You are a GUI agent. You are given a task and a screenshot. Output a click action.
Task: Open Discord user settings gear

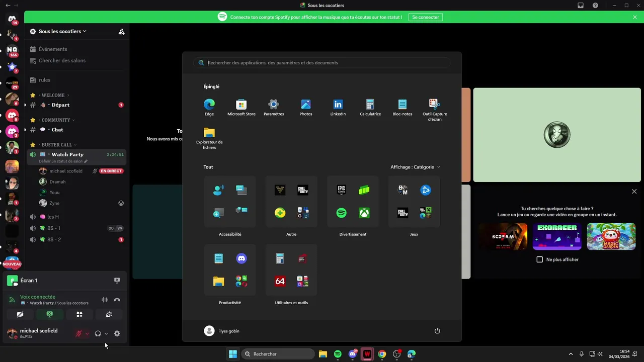pyautogui.click(x=117, y=333)
